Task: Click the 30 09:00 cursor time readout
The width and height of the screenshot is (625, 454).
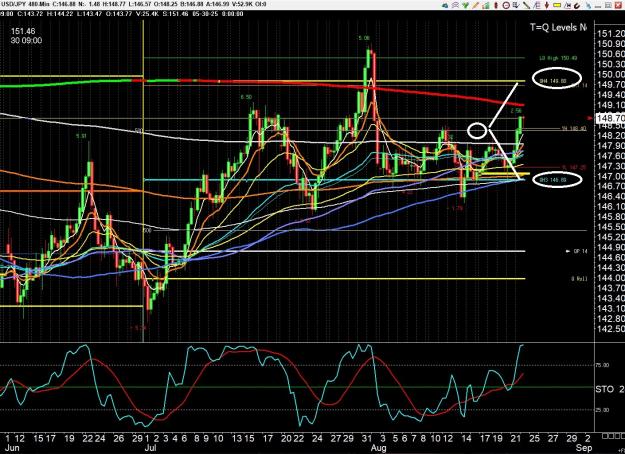Action: [26, 40]
